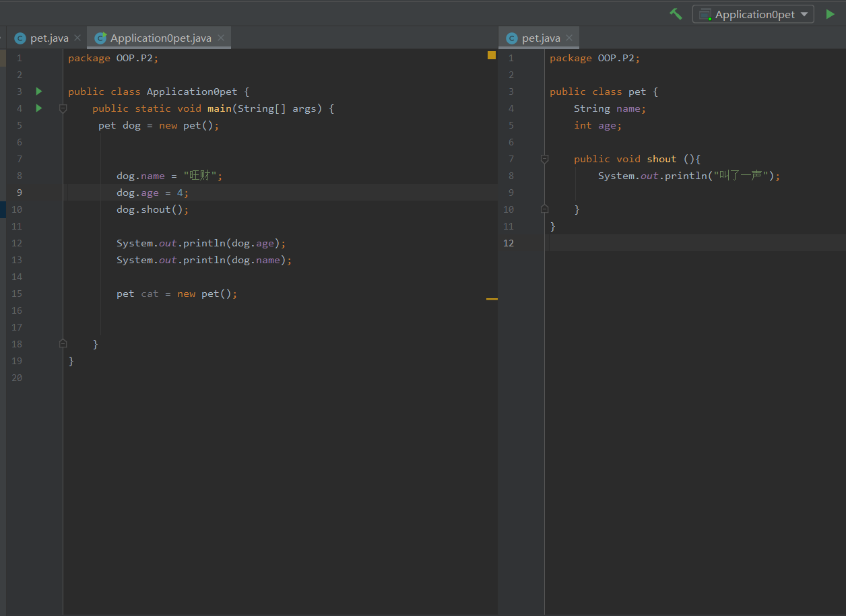This screenshot has width=846, height=616.
Task: Place cursor on the dog.shout() call
Action: (155, 209)
